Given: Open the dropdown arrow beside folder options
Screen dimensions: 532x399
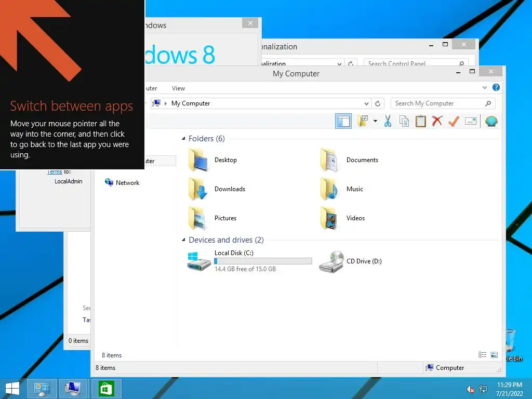Looking at the screenshot, I should [x=375, y=121].
